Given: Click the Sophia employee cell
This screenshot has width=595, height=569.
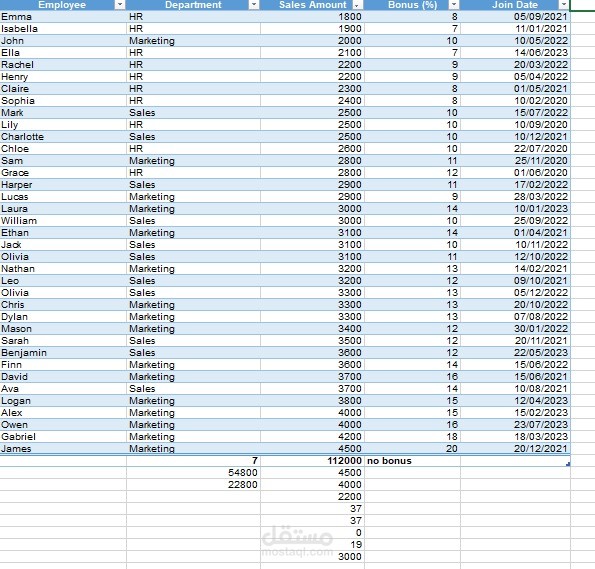Looking at the screenshot, I should click(x=63, y=101).
